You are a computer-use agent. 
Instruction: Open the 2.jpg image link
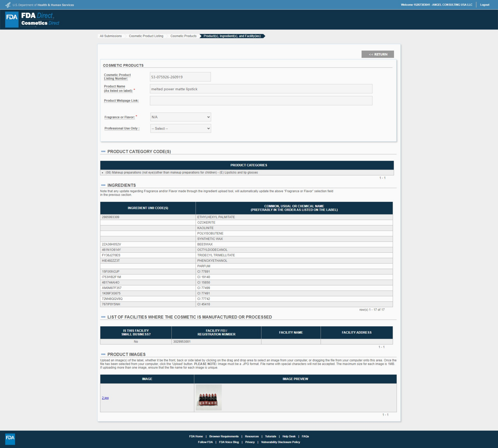point(105,398)
